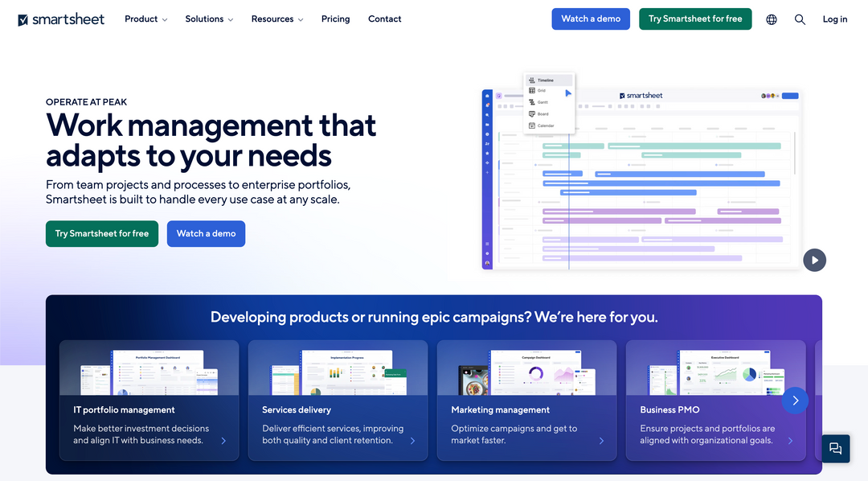Click Watch a demo in header
The height and width of the screenshot is (481, 868).
(x=591, y=18)
